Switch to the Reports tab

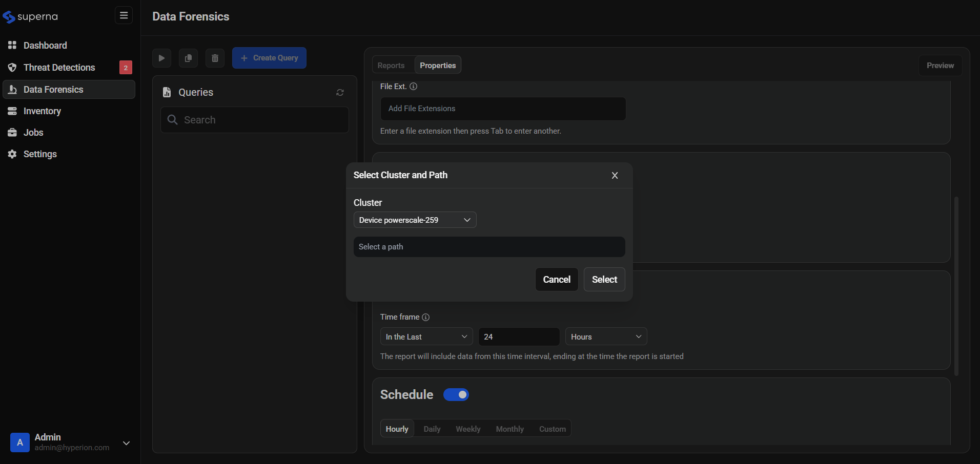pos(391,66)
